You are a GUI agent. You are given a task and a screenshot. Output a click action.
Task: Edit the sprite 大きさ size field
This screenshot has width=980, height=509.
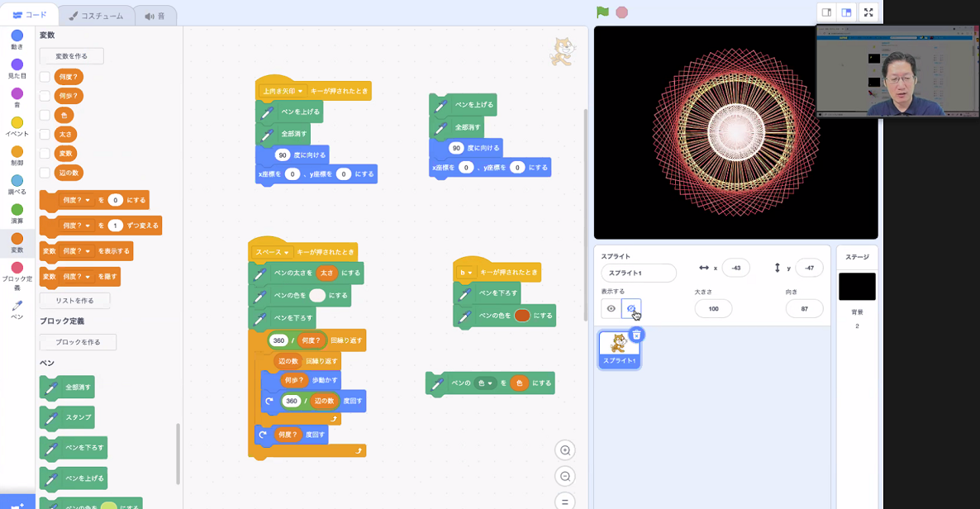(x=713, y=309)
